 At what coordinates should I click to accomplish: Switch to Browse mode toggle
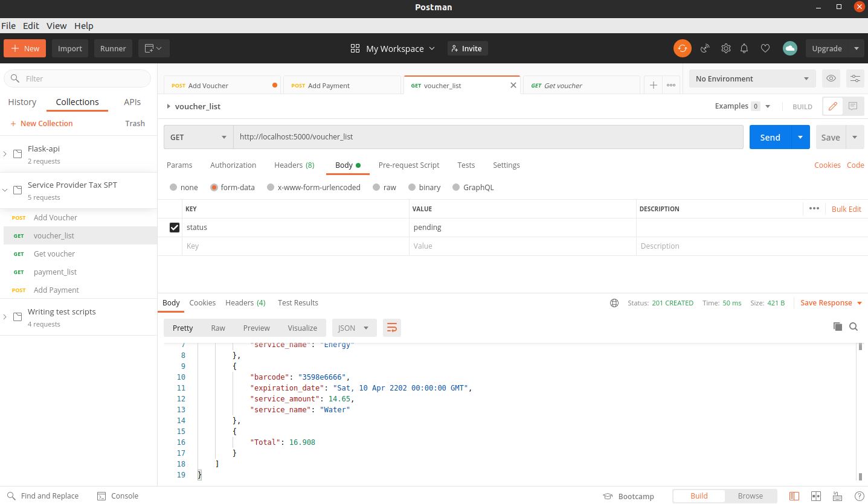tap(750, 496)
